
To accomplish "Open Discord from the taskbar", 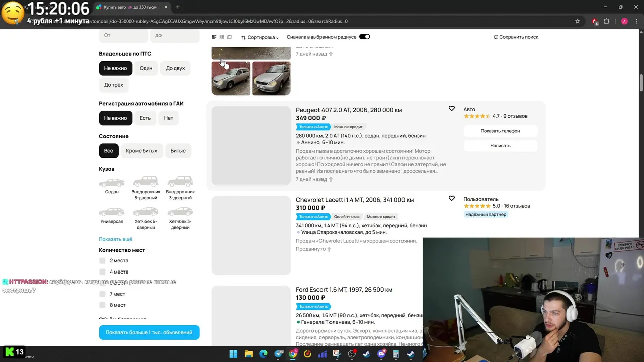I will 381,354.
